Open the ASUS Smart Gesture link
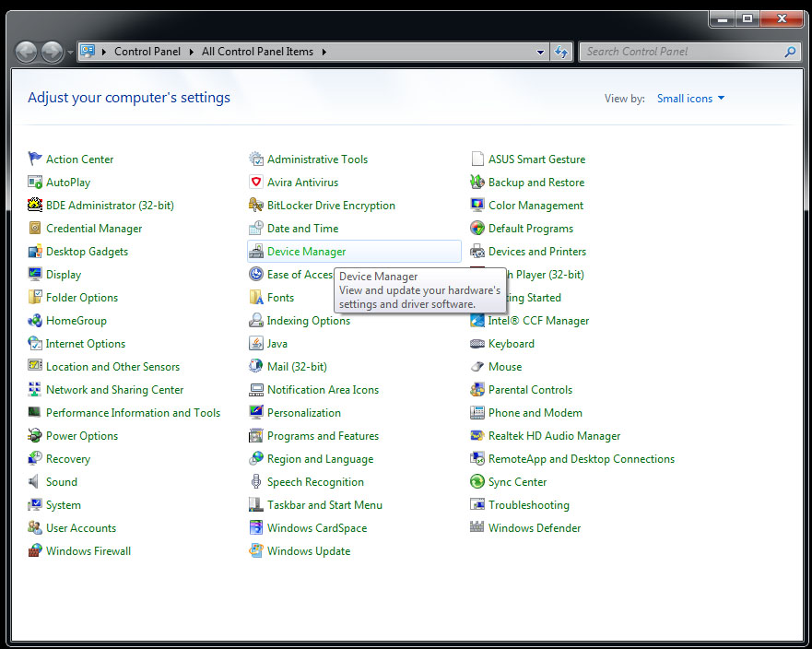The image size is (812, 649). 536,159
